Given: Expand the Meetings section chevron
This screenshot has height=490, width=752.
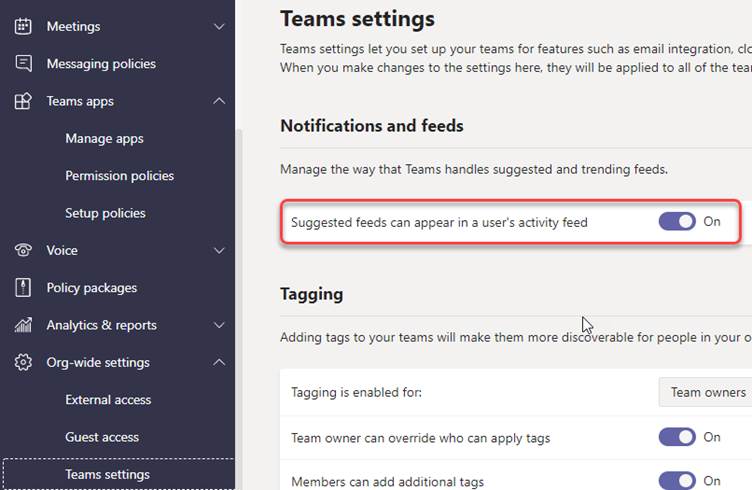Looking at the screenshot, I should [x=219, y=26].
